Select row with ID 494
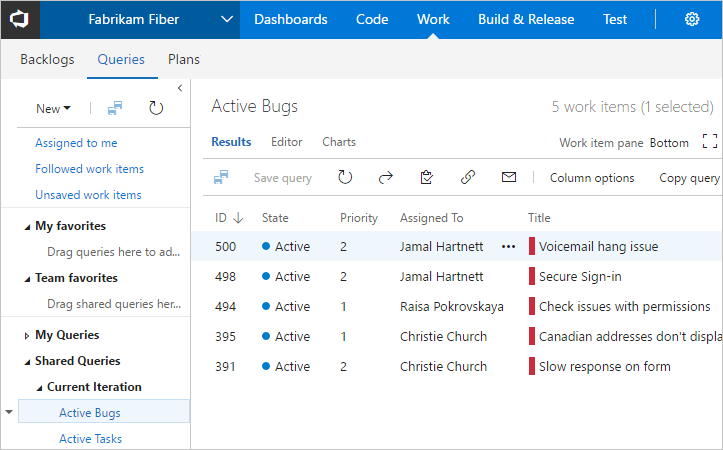 coord(225,307)
